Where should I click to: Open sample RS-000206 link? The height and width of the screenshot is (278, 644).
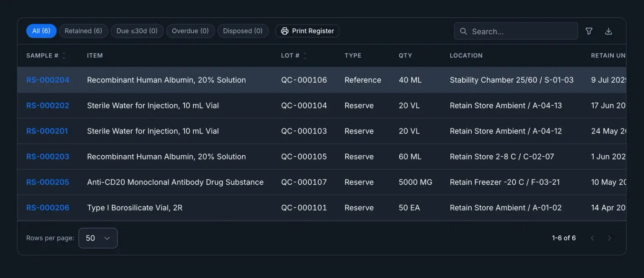click(48, 208)
